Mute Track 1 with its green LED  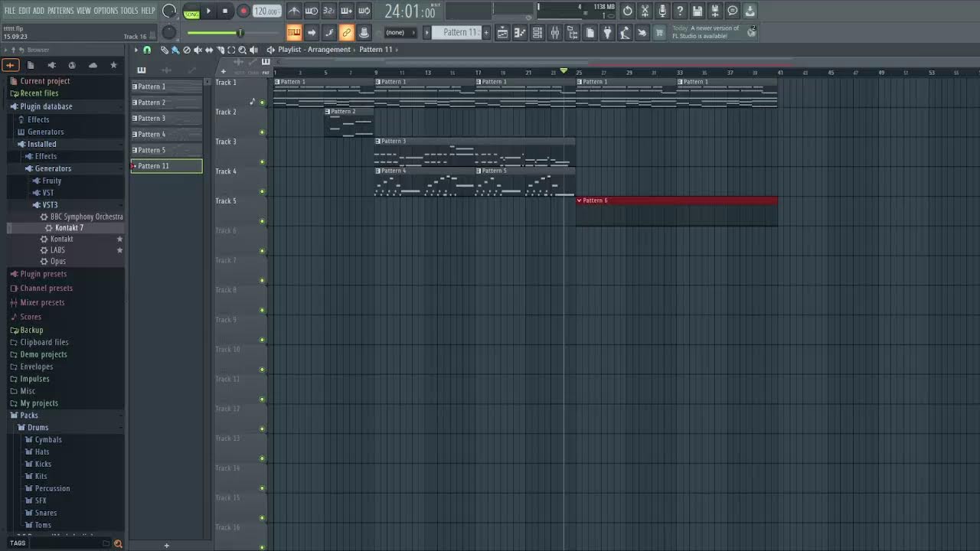[x=262, y=103]
